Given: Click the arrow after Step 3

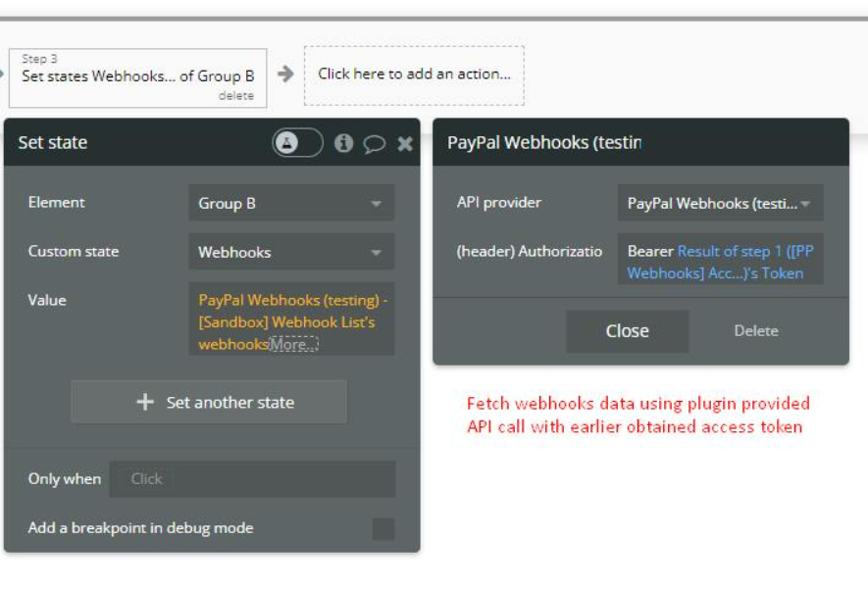Looking at the screenshot, I should pos(285,74).
